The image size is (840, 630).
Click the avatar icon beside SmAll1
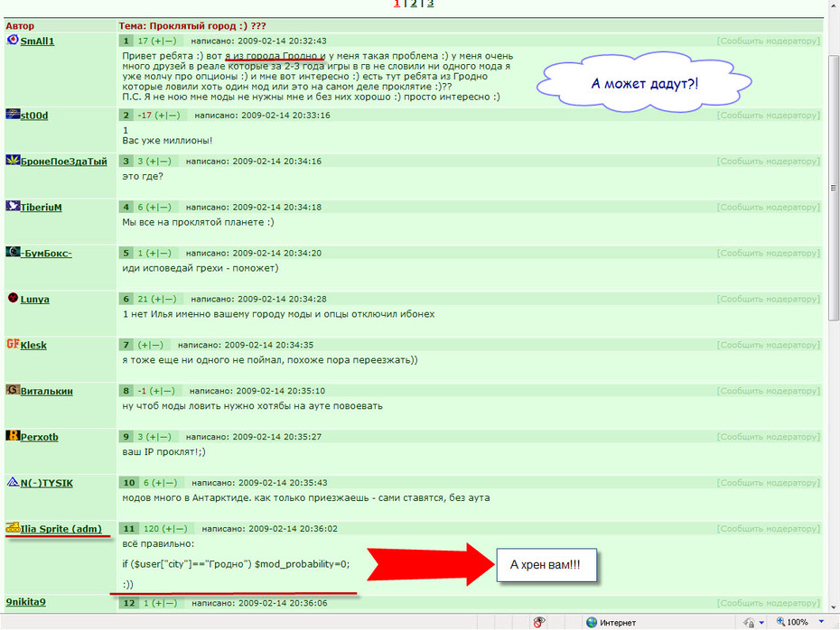tap(13, 40)
